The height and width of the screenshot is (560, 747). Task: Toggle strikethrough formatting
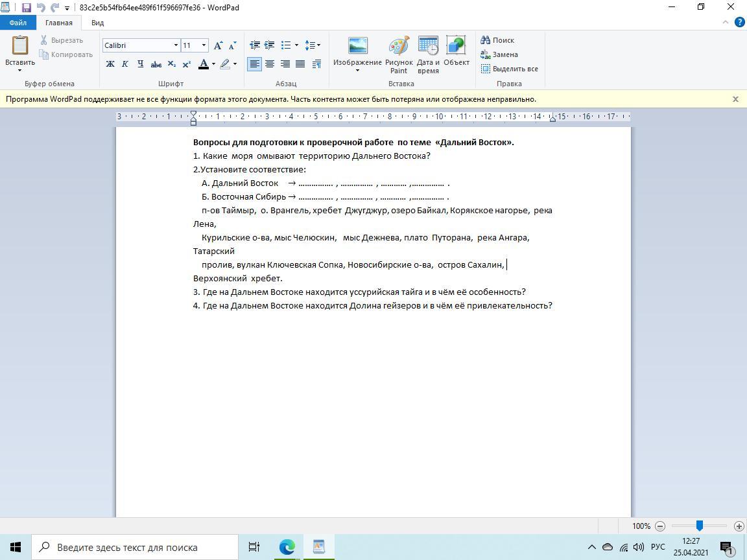(x=156, y=64)
